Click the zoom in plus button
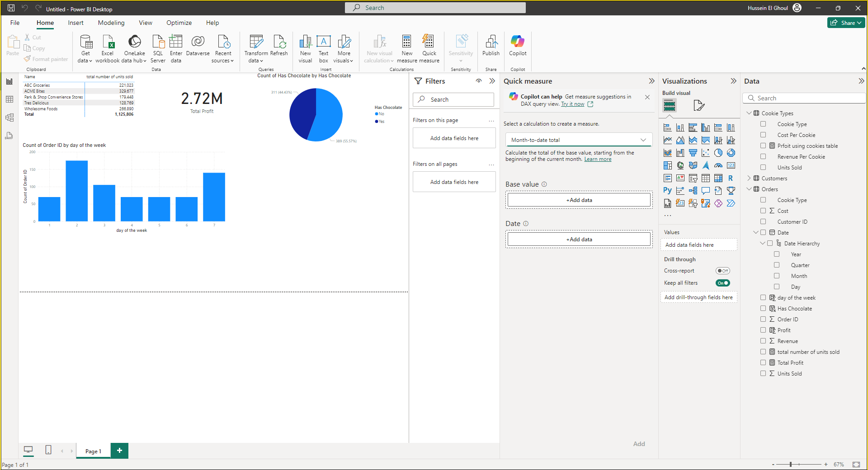This screenshot has height=470, width=868. (826, 464)
